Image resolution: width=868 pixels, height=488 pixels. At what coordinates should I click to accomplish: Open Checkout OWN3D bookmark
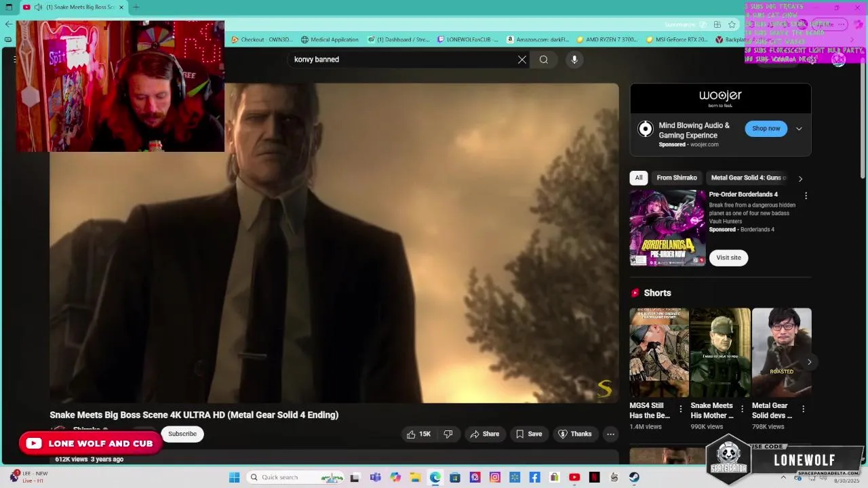[261, 39]
